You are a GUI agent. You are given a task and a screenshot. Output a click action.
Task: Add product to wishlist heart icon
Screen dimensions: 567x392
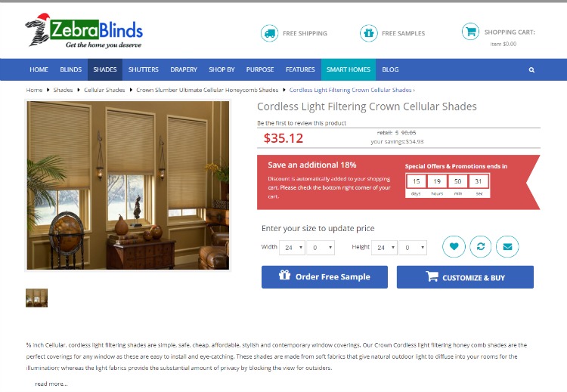tap(454, 246)
